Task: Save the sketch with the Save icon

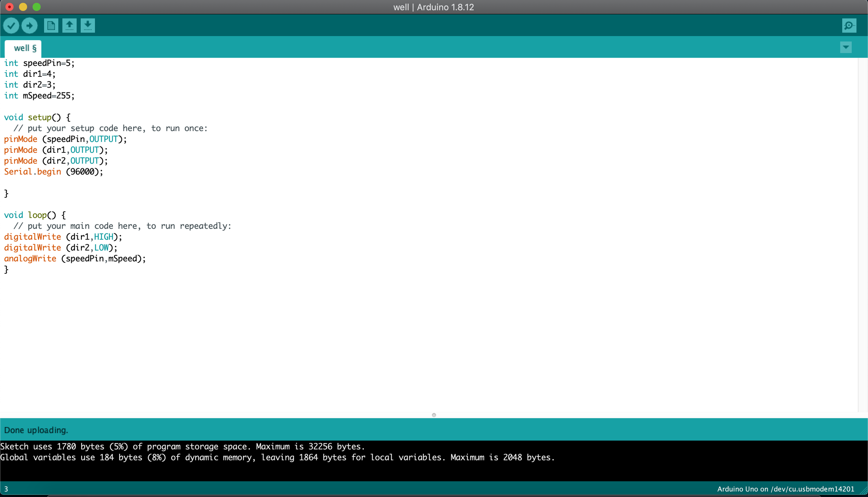Action: [88, 26]
